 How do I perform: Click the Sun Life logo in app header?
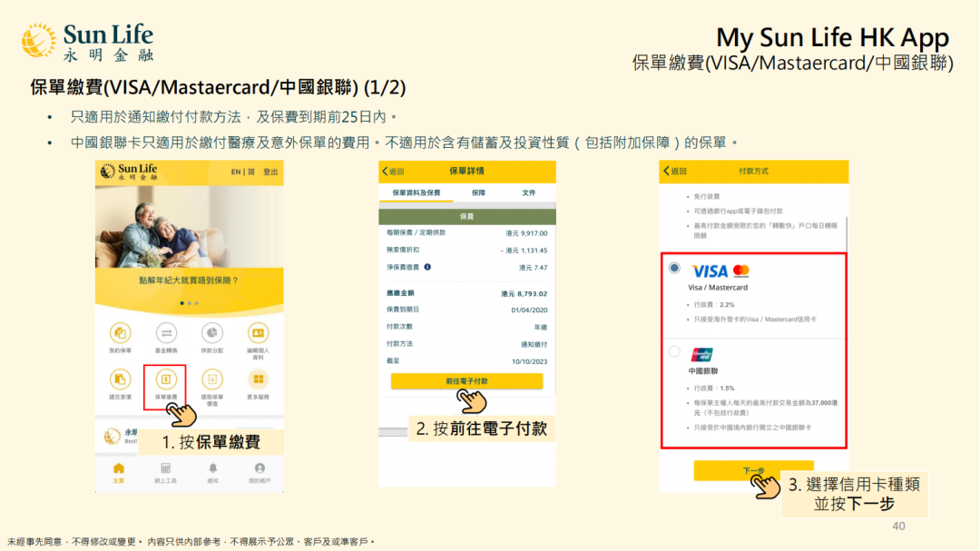click(x=130, y=172)
